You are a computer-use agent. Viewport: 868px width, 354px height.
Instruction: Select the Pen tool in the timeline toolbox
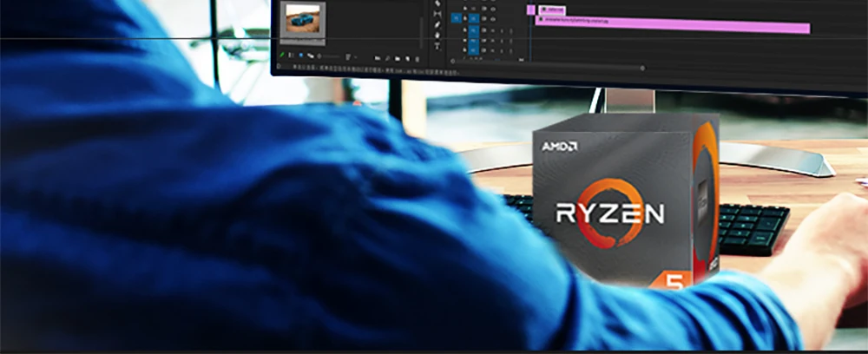437,25
